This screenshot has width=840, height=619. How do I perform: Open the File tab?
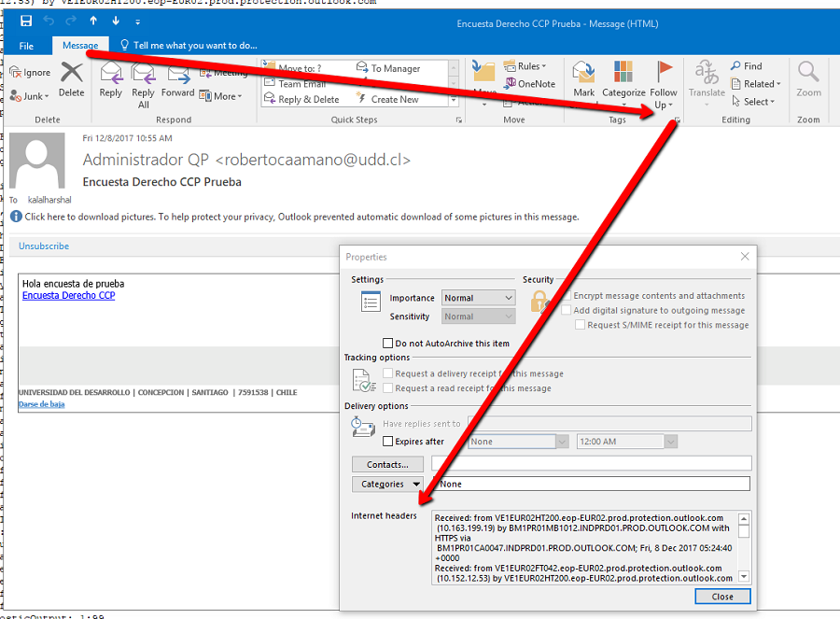click(x=26, y=46)
